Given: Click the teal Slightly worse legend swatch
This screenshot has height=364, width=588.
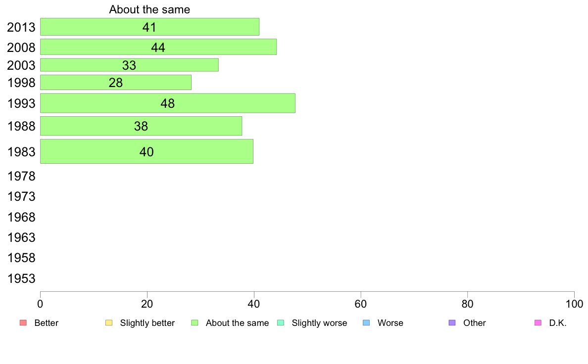Looking at the screenshot, I should 281,323.
